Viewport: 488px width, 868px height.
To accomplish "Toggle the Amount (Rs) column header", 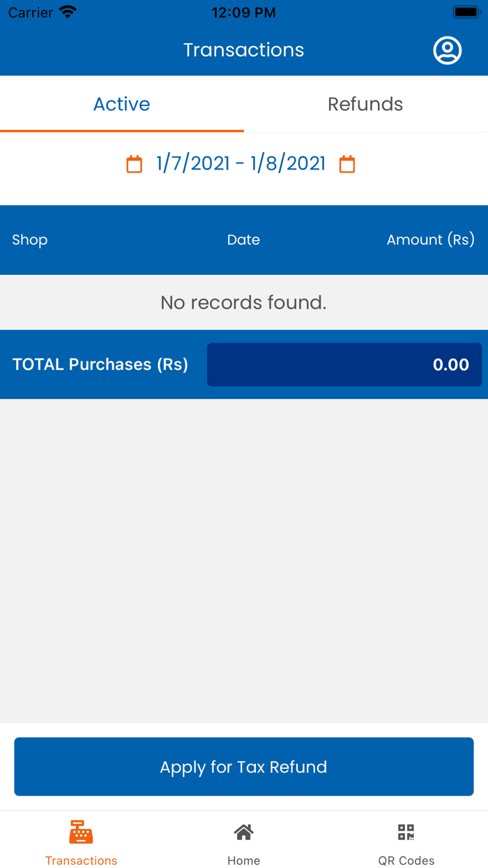I will click(x=431, y=239).
